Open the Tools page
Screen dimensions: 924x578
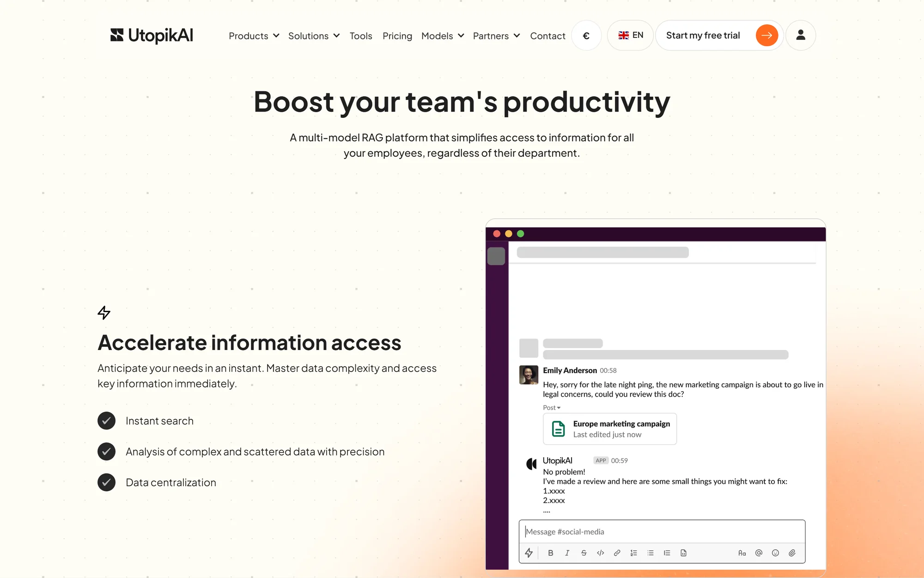[x=361, y=36]
